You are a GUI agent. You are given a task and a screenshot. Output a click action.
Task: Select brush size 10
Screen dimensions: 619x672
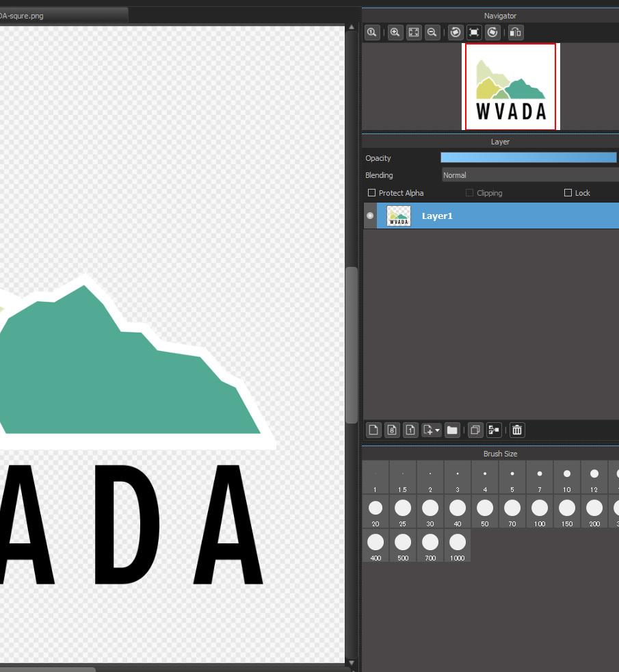(x=567, y=478)
